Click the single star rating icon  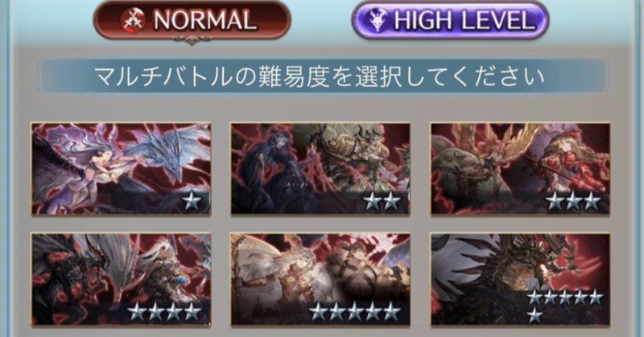[x=192, y=201]
